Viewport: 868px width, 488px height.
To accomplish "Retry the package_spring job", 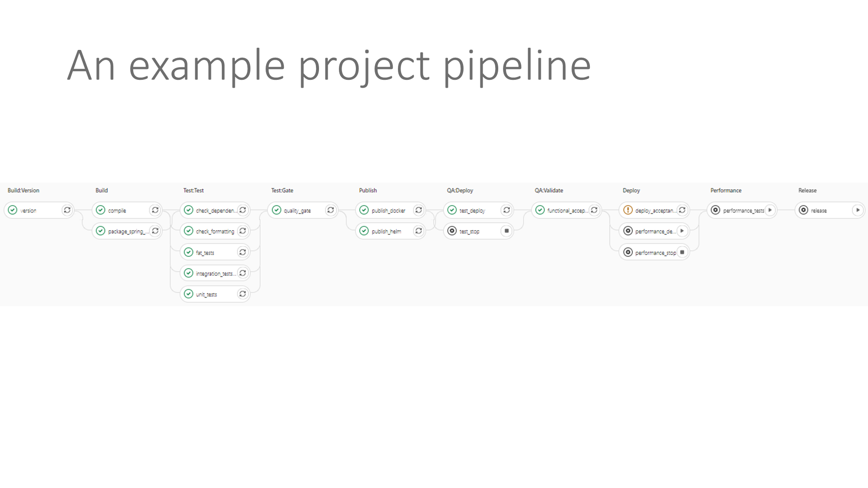I will click(155, 231).
